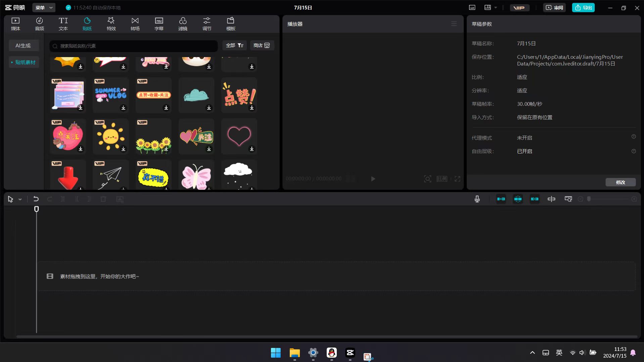Image resolution: width=644 pixels, height=362 pixels.
Task: Click the 导出 export button
Action: tap(583, 7)
